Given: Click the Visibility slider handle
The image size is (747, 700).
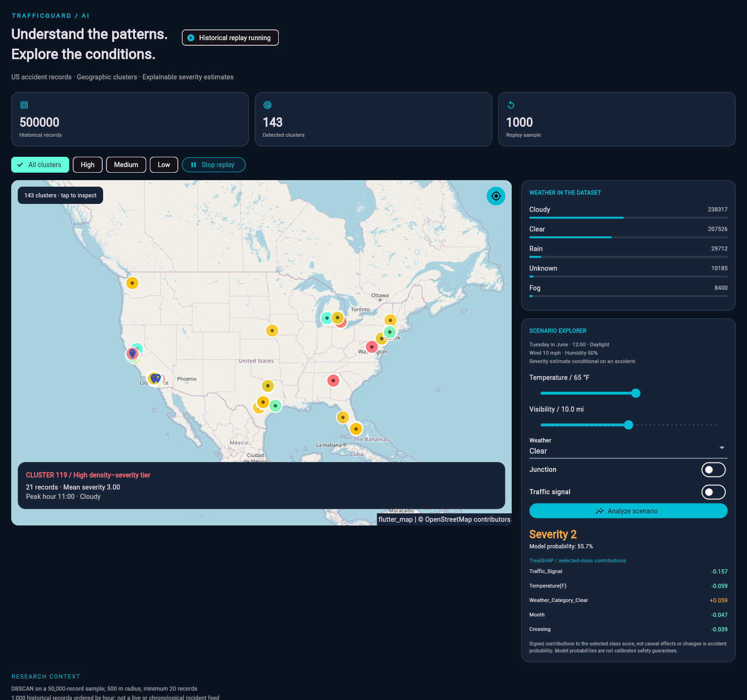Looking at the screenshot, I should [628, 425].
